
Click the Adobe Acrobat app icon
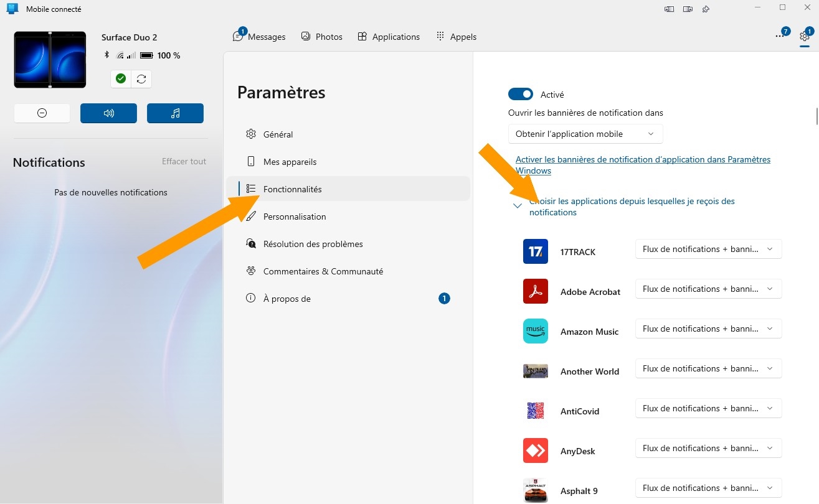pos(536,291)
